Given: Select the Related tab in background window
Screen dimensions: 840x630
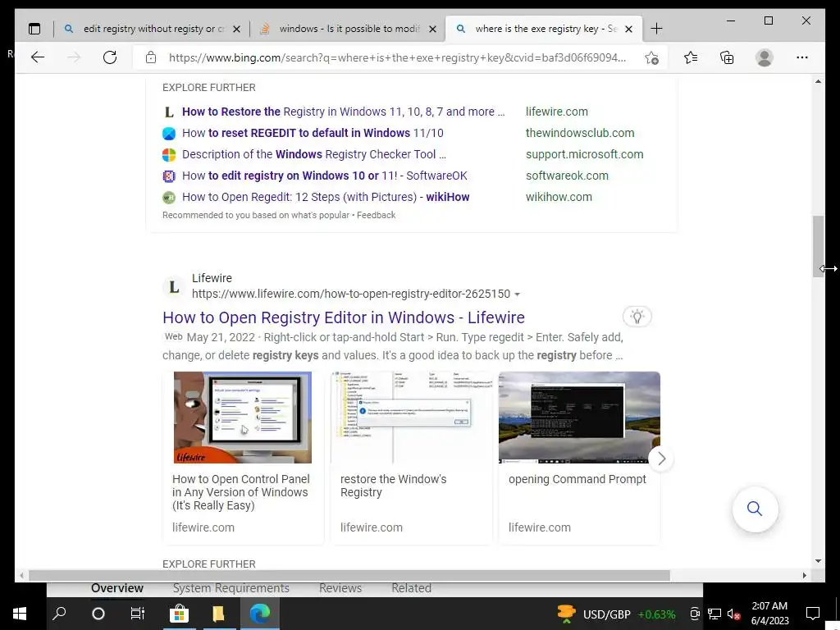Looking at the screenshot, I should click(412, 588).
